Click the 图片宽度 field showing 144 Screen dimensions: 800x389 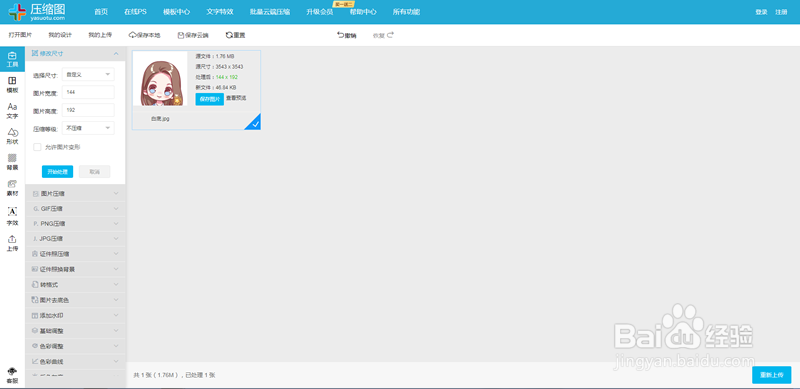pos(88,92)
